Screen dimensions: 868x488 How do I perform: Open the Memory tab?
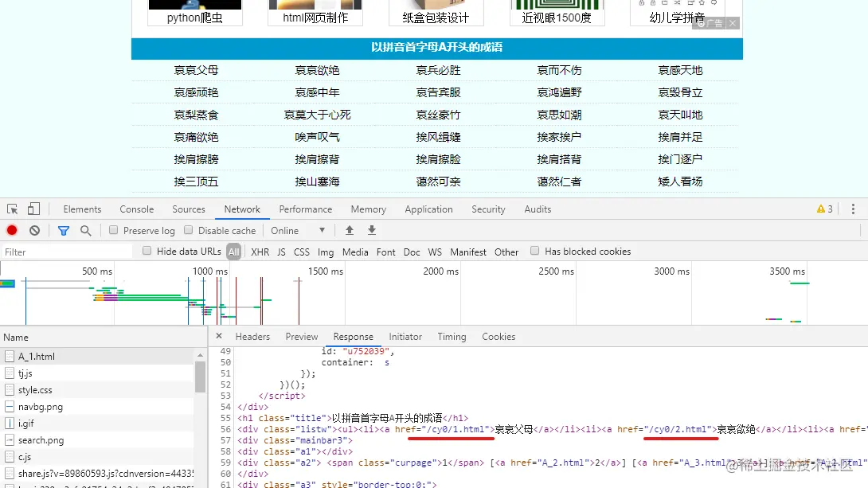(368, 209)
